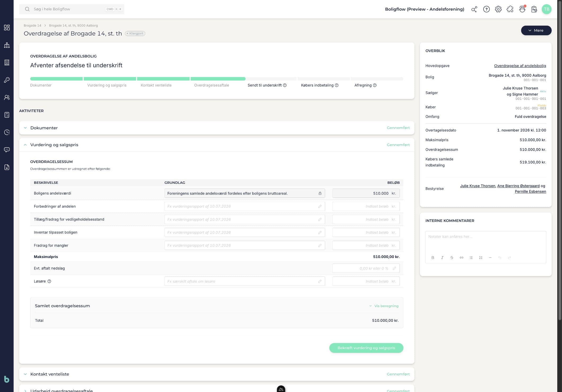Open the organization hierarchy sidebar icon
The width and height of the screenshot is (562, 392).
[x=7, y=45]
